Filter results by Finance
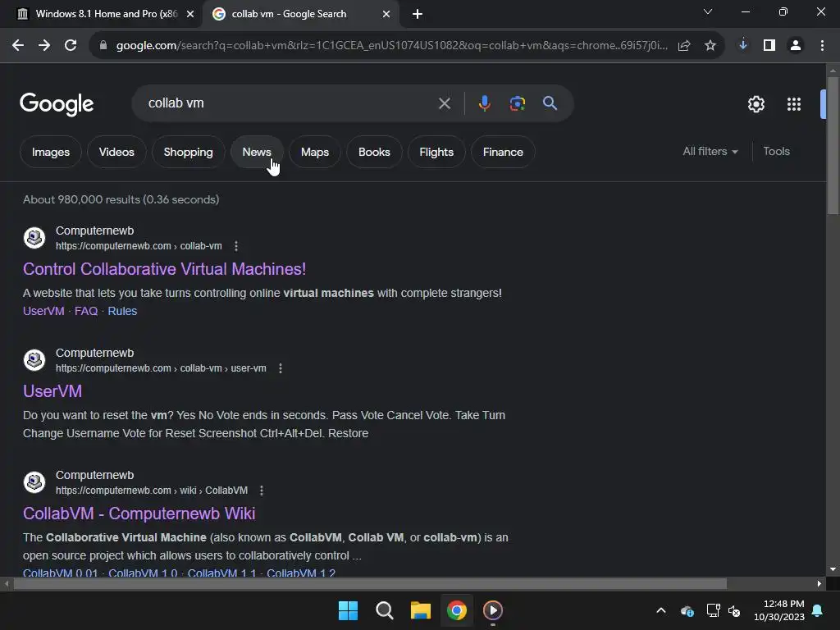 tap(503, 152)
